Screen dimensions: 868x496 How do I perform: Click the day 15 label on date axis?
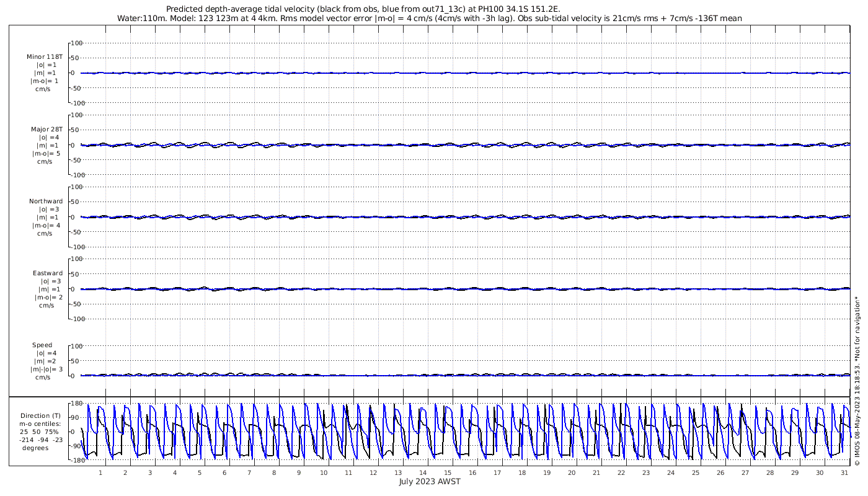448,472
